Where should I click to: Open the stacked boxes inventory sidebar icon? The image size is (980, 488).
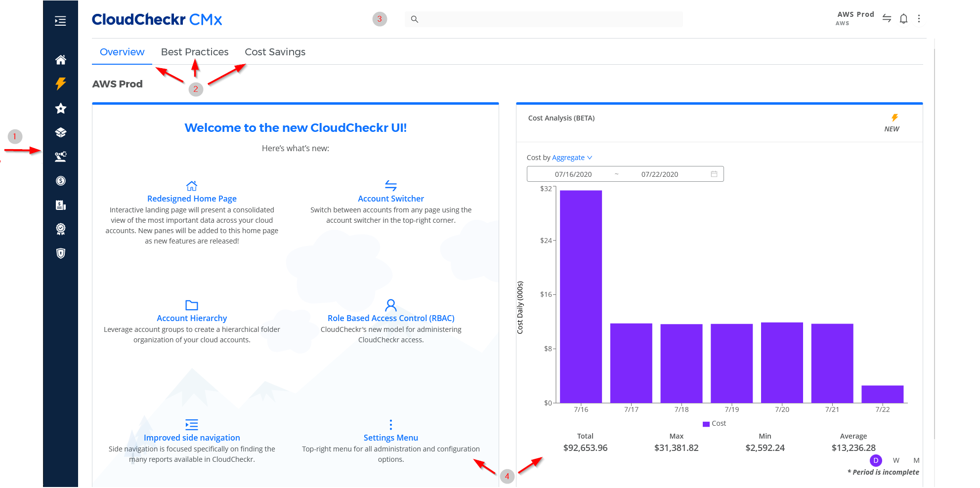pyautogui.click(x=61, y=132)
